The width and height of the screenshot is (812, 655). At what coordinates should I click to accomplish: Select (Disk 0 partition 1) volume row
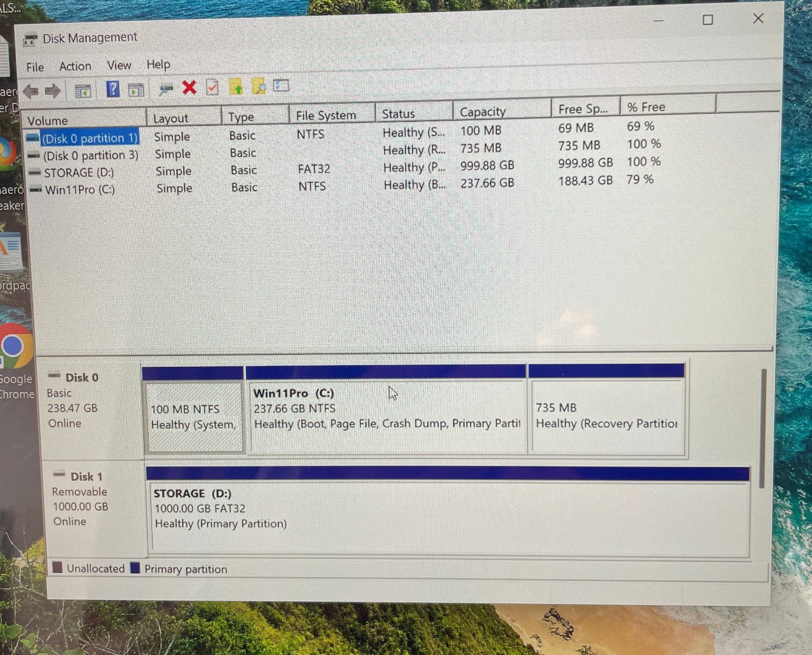point(90,138)
